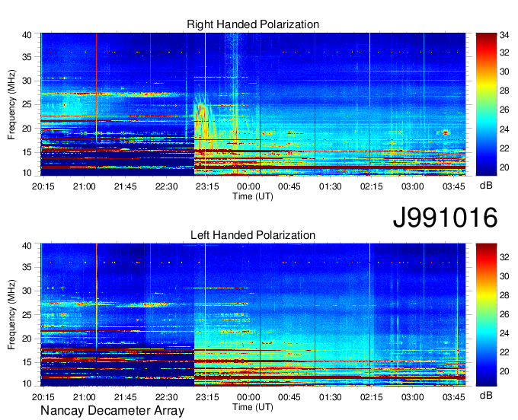The width and height of the screenshot is (518, 420).
Task: Click the 22:30 time tick under Right Handed plot
Action: (x=167, y=186)
